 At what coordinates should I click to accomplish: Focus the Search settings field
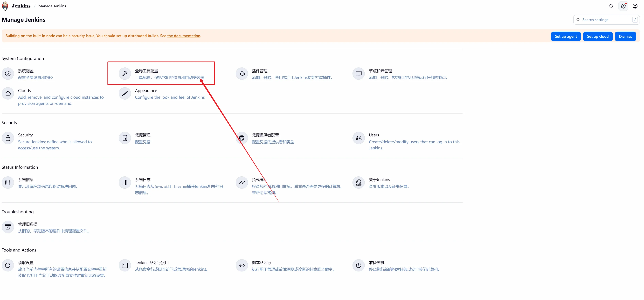(x=606, y=20)
